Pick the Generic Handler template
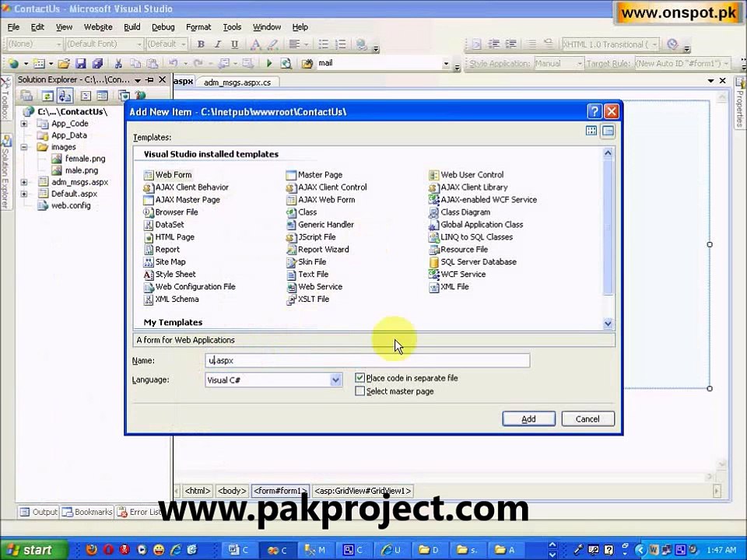Viewport: 747px width, 560px height. point(320,224)
